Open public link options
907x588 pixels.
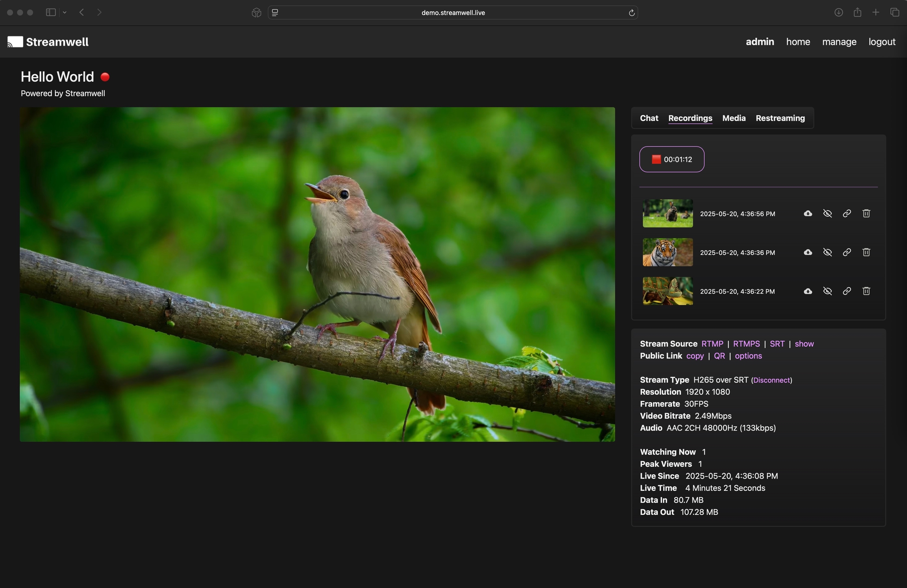(x=748, y=356)
